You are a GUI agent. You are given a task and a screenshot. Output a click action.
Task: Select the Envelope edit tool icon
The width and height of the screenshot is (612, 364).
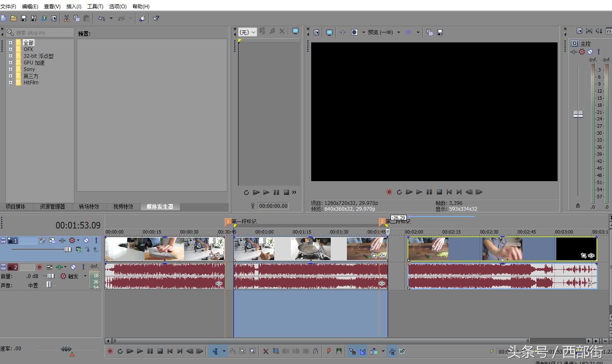[233, 352]
